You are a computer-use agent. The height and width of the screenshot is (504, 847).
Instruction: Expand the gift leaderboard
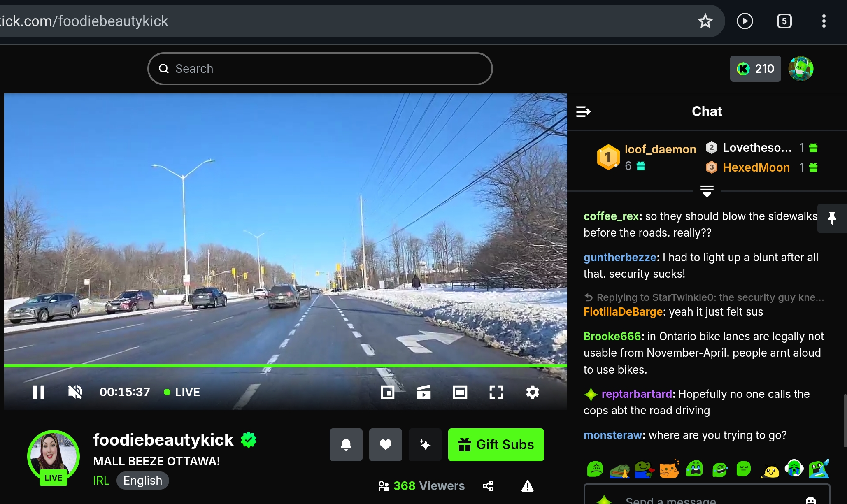[707, 191]
